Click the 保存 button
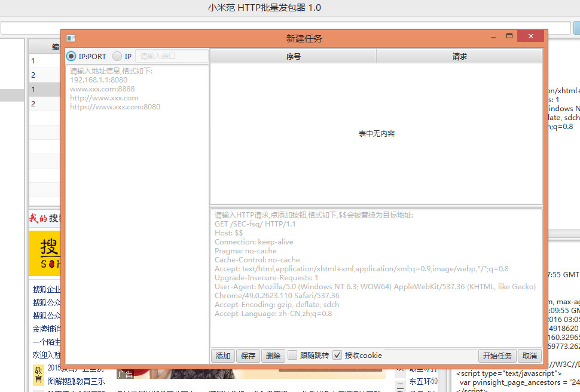The image size is (580, 392). 248,356
